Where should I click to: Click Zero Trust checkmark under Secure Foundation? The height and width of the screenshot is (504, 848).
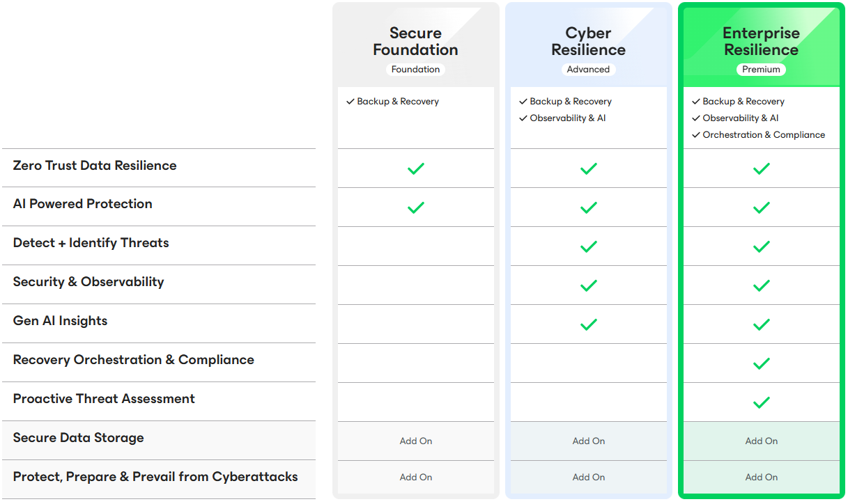(x=416, y=168)
